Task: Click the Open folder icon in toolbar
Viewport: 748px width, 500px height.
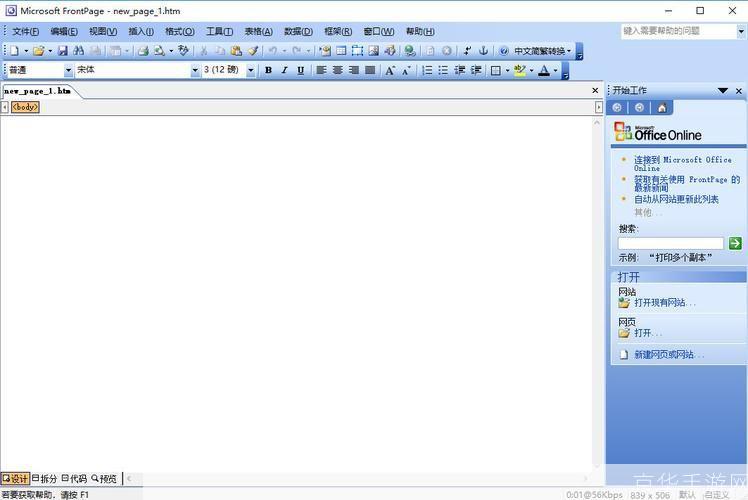Action: point(38,51)
